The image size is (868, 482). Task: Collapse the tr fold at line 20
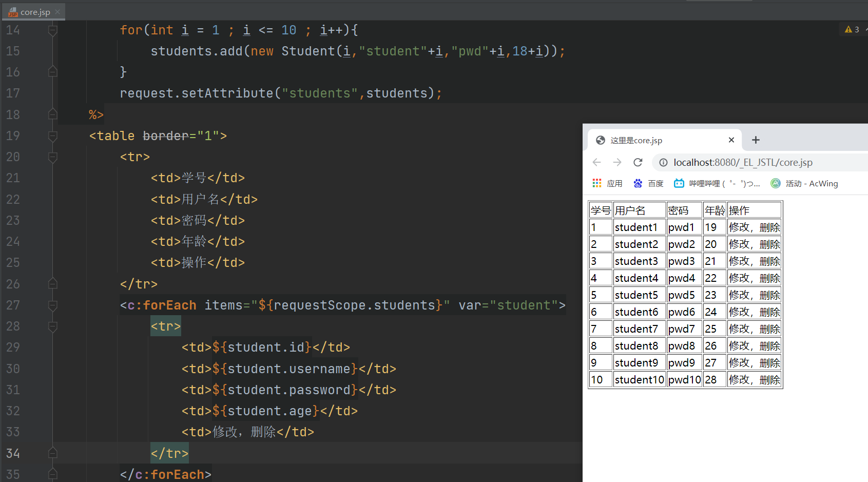(x=52, y=157)
